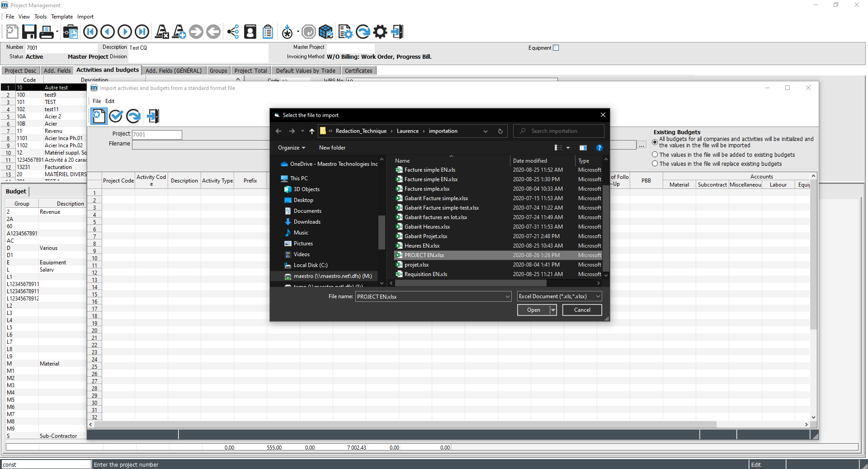This screenshot has width=868, height=469.
Task: Switch to the Groups tab
Action: [218, 70]
